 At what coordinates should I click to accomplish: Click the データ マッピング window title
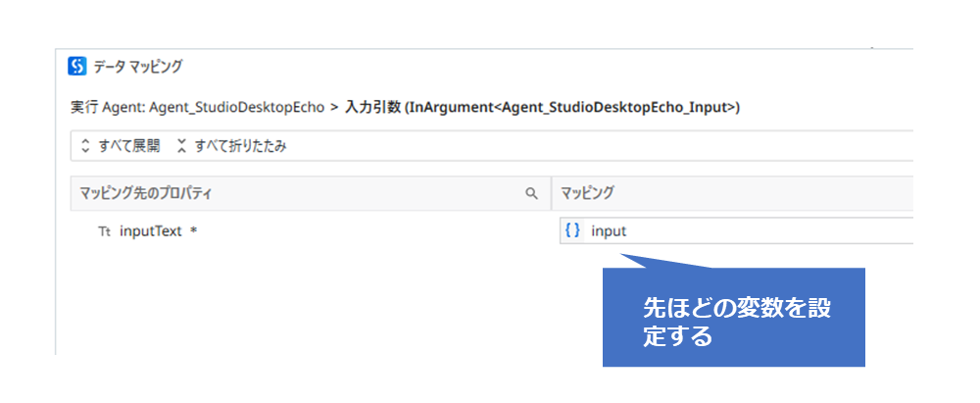tap(138, 67)
